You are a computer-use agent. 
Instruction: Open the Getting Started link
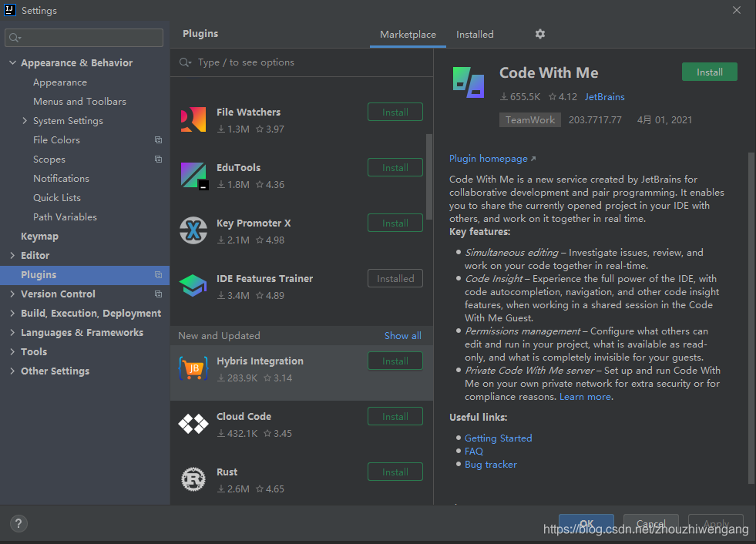point(498,438)
